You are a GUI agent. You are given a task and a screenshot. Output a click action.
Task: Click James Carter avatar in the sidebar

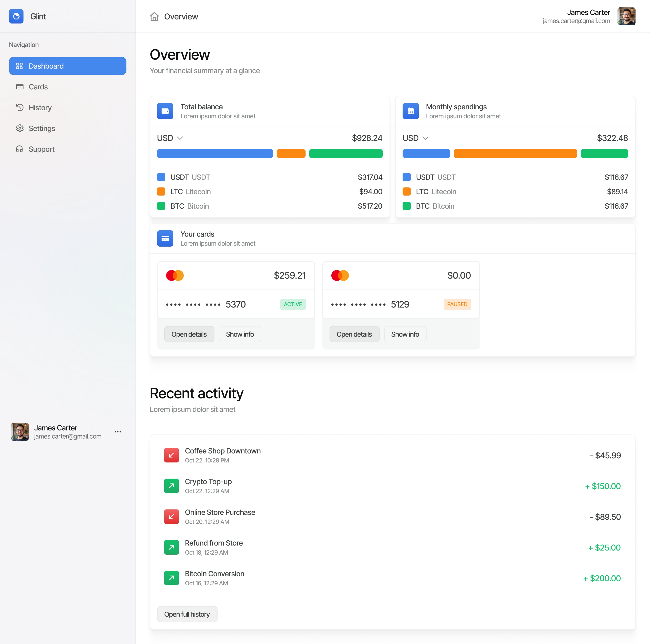click(20, 432)
